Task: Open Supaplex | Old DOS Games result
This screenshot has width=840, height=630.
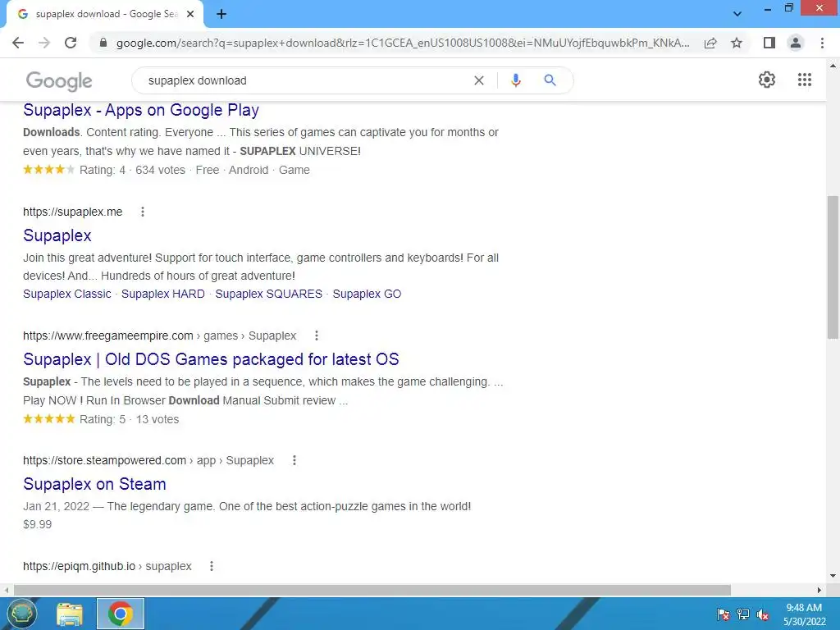Action: click(211, 359)
